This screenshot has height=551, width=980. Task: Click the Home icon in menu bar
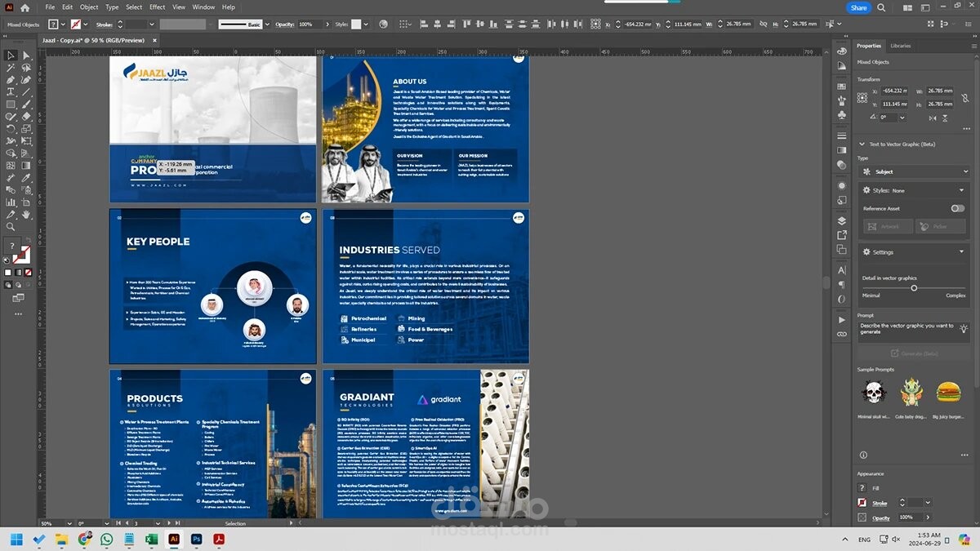point(24,7)
